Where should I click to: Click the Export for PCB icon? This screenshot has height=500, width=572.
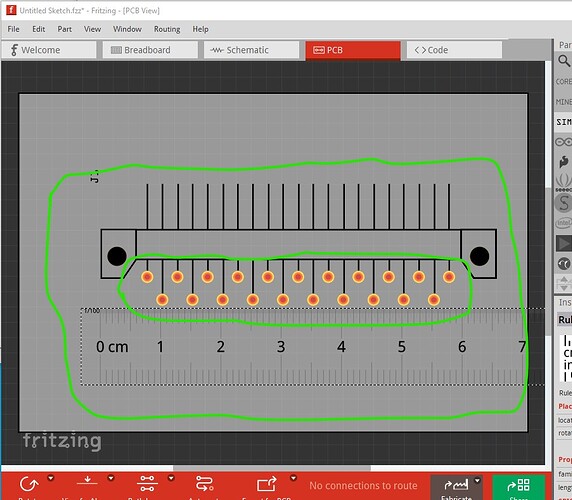click(x=266, y=484)
